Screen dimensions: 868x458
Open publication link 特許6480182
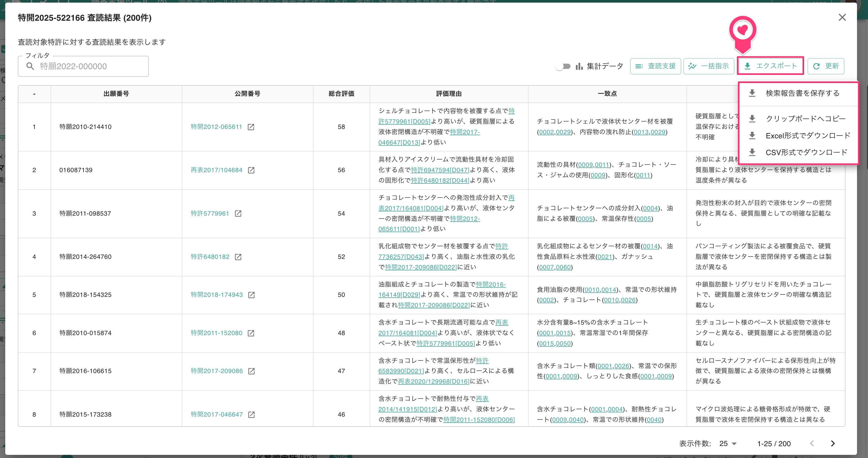pos(210,257)
